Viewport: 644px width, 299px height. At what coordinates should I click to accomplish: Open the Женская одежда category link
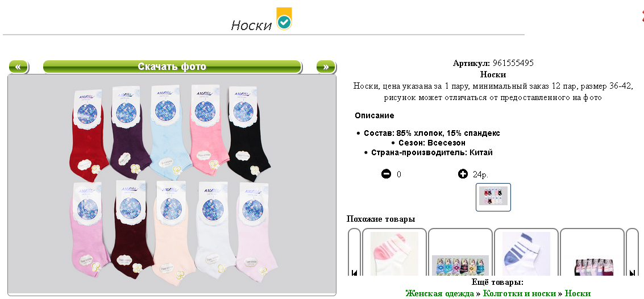coord(439,294)
